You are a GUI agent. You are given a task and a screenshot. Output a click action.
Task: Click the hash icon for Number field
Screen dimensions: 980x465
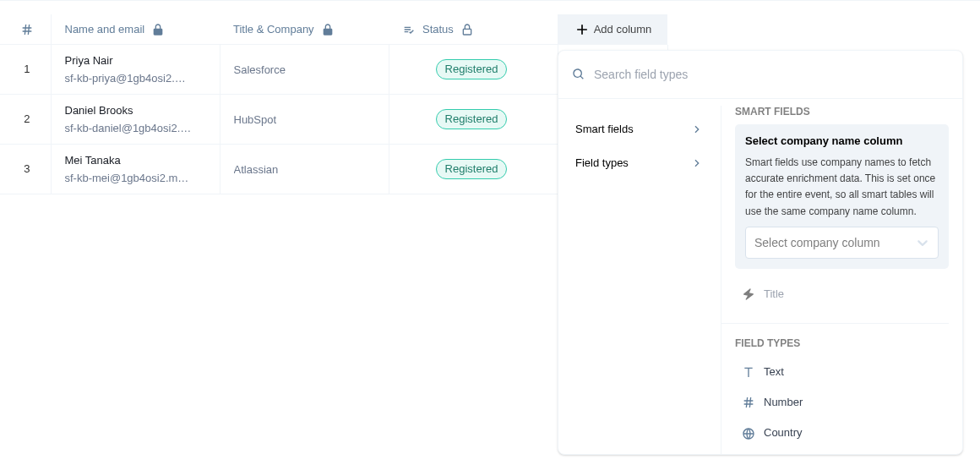[749, 402]
